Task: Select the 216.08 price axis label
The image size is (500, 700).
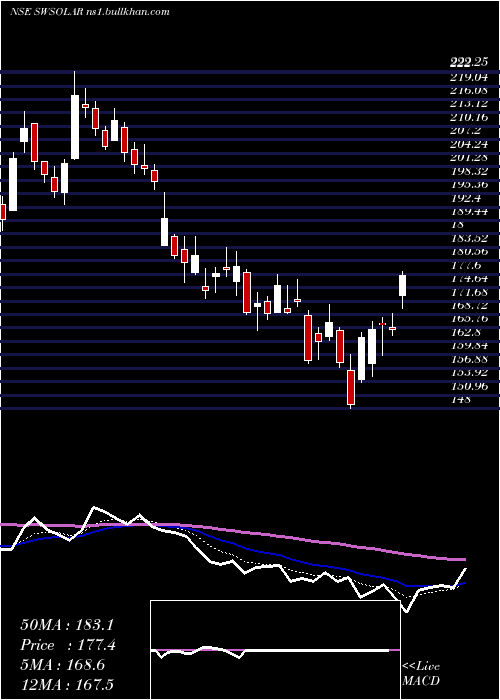Action: tap(468, 91)
